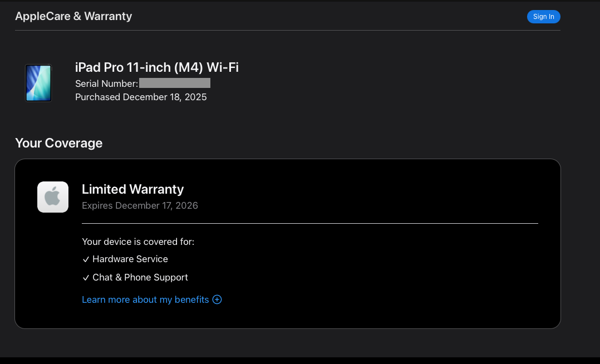Click the checkmark beside Chat & Phone Support
This screenshot has width=600, height=364.
[86, 278]
